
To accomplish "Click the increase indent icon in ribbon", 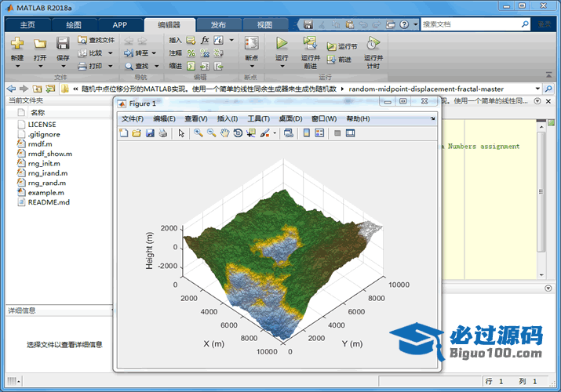I will pos(205,66).
